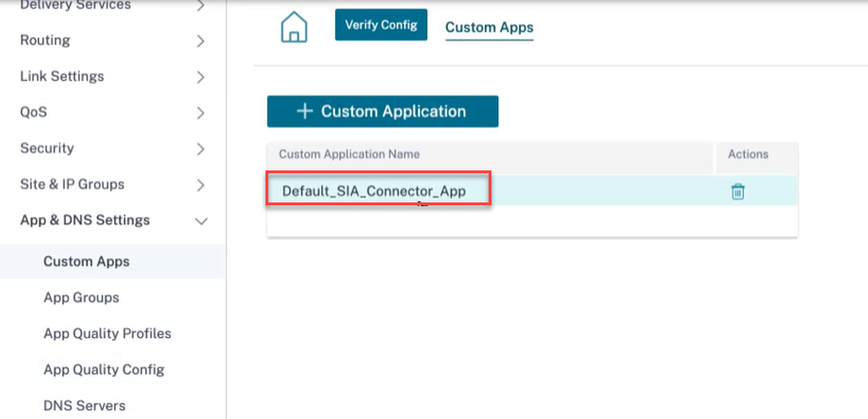Expand the Link Settings chevron

coord(201,77)
